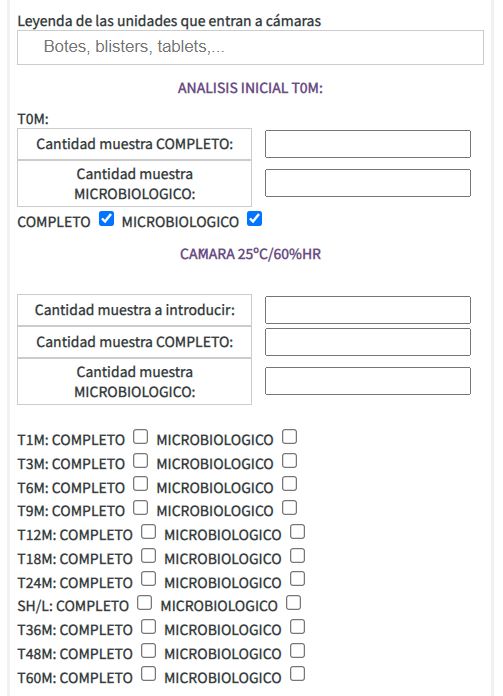
Task: Focus T0M Cantidad muestra MICROBIOLOGICO field
Action: (368, 183)
